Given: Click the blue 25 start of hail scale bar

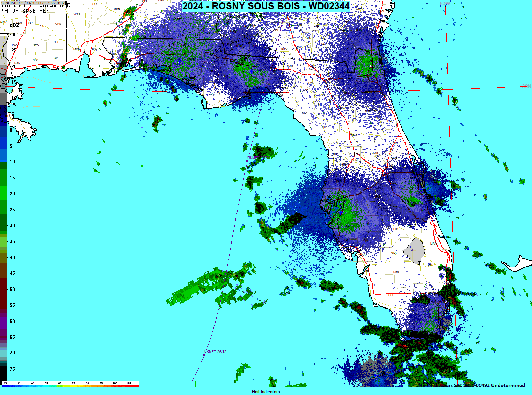Looking at the screenshot, I should point(5,386).
